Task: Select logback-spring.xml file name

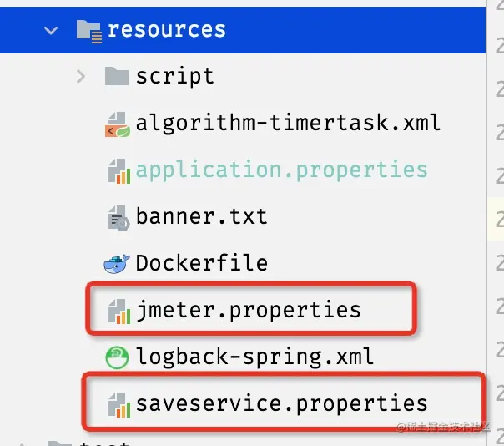Action: (x=255, y=357)
